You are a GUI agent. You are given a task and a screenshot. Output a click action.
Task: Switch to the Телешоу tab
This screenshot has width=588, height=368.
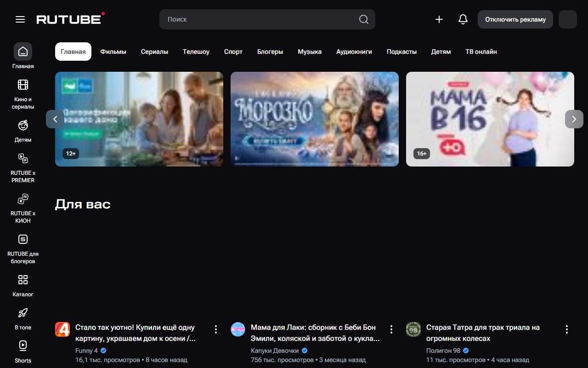coord(196,52)
